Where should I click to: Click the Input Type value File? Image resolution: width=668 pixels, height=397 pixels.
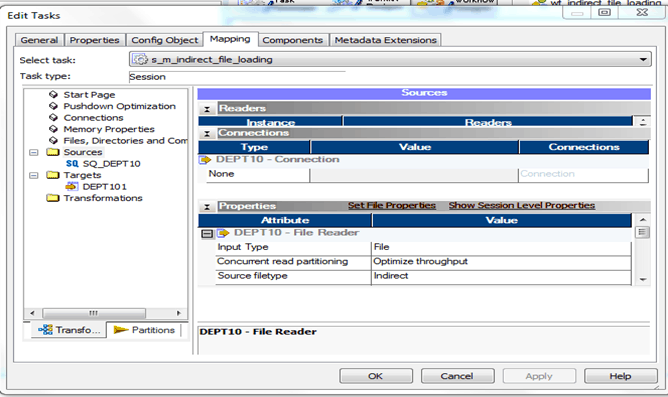(x=501, y=247)
